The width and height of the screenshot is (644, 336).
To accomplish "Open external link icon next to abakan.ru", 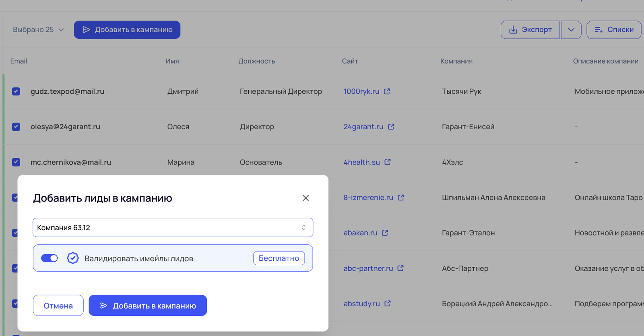I will point(385,233).
